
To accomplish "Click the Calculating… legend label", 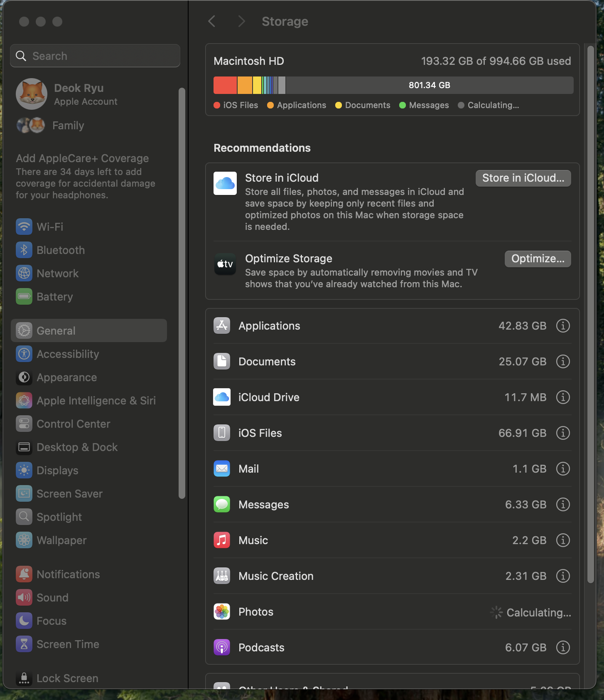I will pos(493,105).
